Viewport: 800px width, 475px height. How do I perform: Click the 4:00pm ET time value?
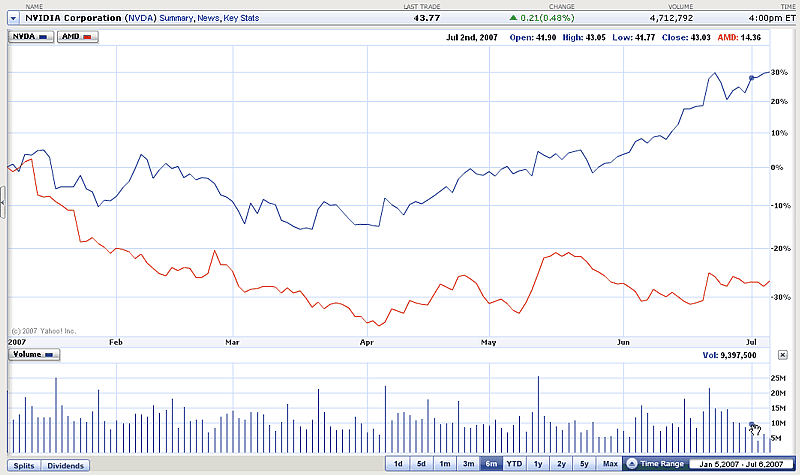[772, 18]
